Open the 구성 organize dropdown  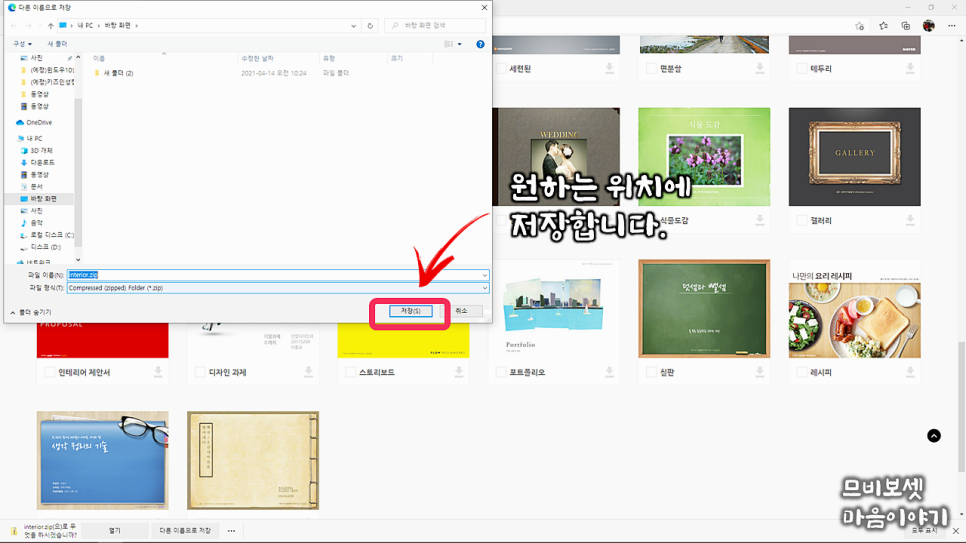tap(22, 44)
